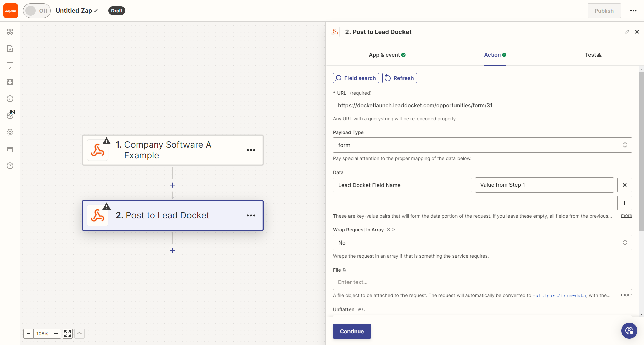Open the Help question mark icon

point(10,166)
